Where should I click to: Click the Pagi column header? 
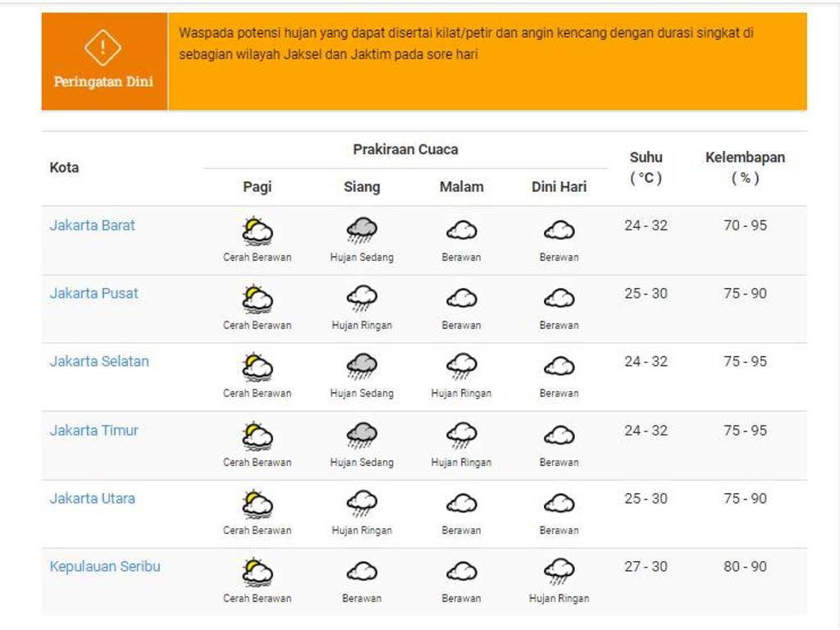[258, 187]
